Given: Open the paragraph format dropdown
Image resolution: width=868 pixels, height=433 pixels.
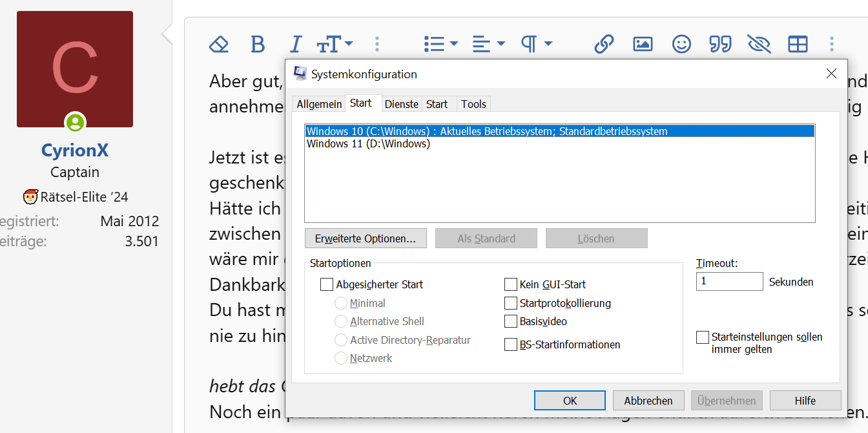Looking at the screenshot, I should [x=537, y=44].
